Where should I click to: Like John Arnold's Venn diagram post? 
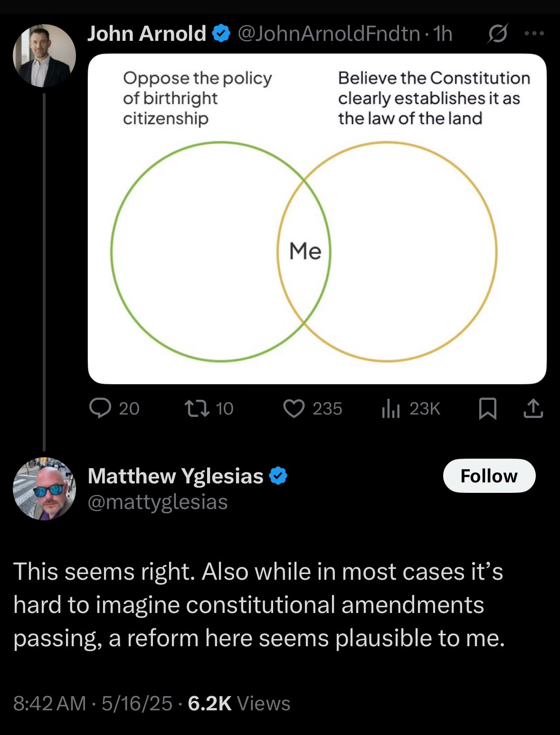(294, 408)
